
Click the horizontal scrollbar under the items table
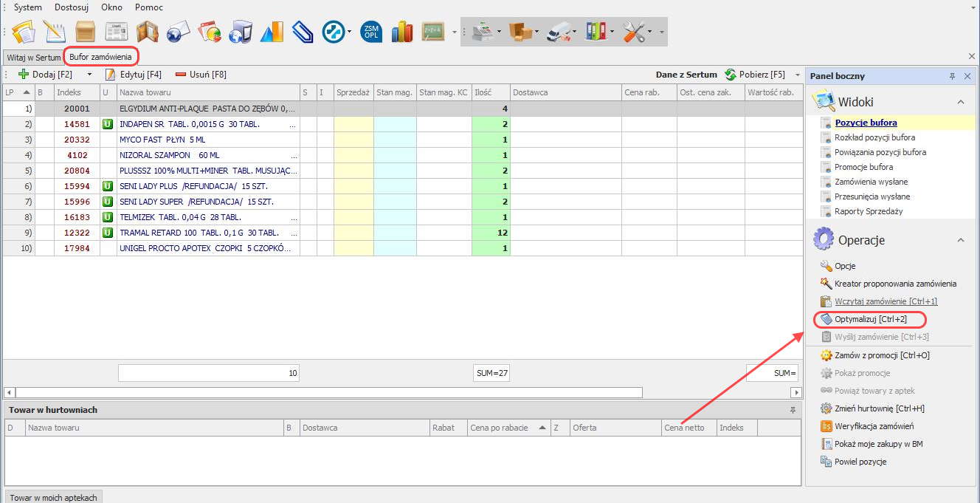pos(328,392)
